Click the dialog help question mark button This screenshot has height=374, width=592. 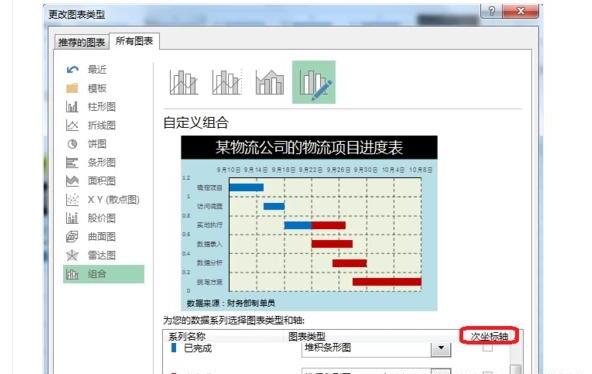pos(491,11)
